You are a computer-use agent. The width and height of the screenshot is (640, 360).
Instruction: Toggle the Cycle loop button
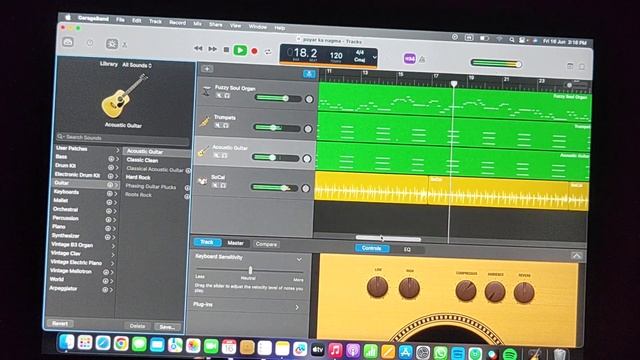pos(268,52)
